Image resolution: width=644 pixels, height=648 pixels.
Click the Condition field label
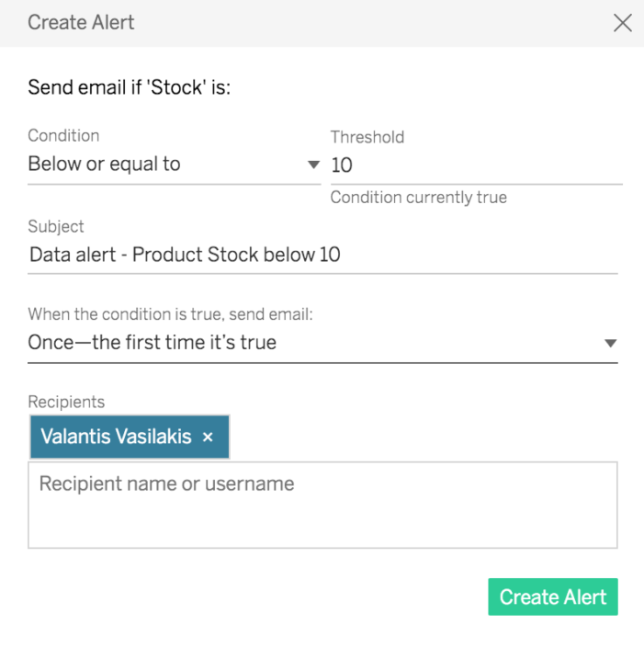tap(63, 135)
